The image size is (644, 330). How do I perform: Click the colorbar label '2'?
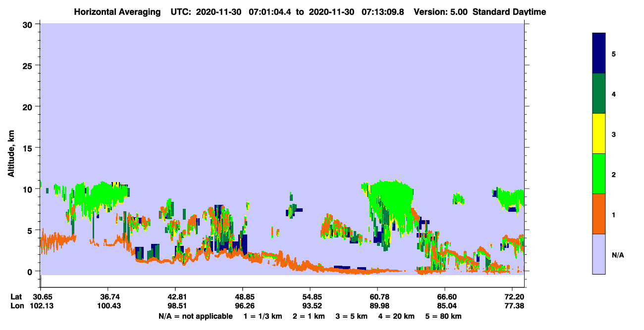(x=614, y=174)
